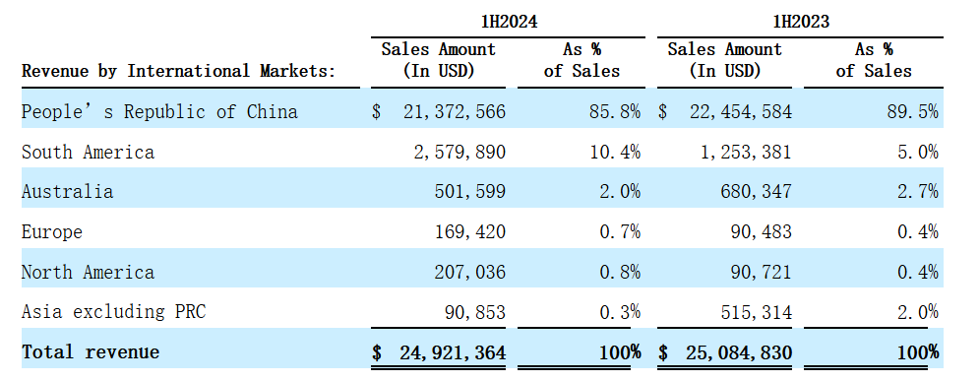The height and width of the screenshot is (381, 980).
Task: Click the 1H2023 column group header
Action: (800, 22)
